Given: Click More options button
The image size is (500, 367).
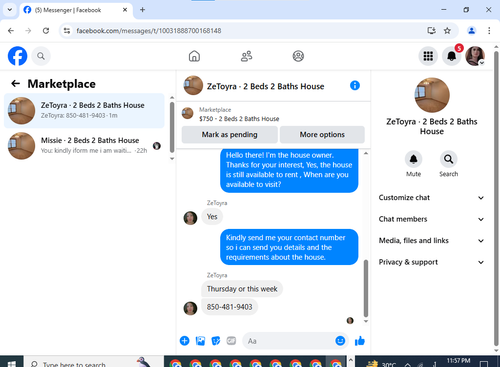Looking at the screenshot, I should (322, 135).
